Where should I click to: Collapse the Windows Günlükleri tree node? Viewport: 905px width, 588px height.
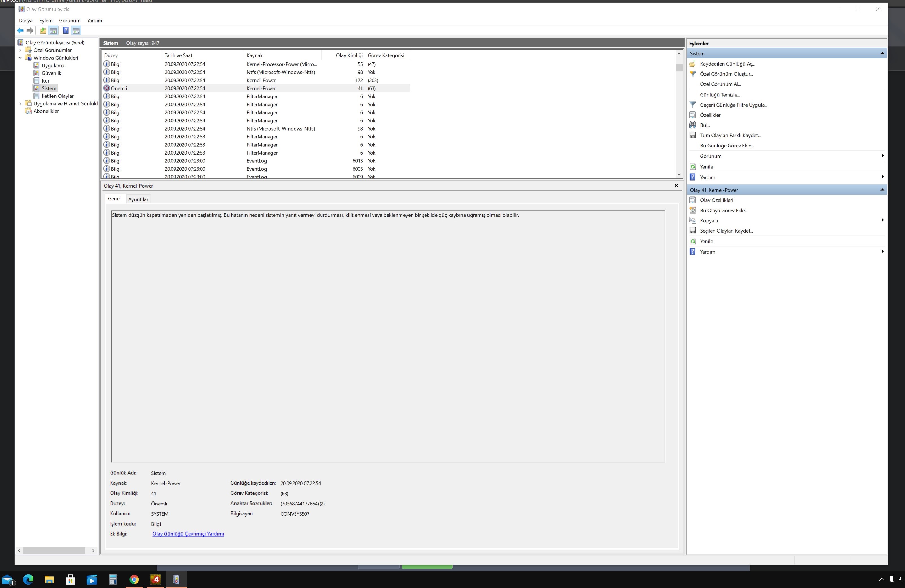pyautogui.click(x=20, y=58)
